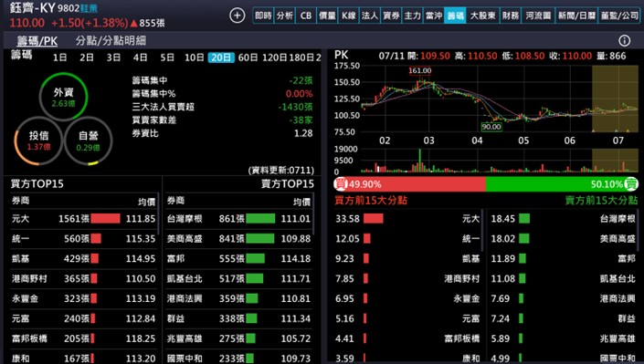This screenshot has height=364, width=644.
Task: Open the 新聞/日曆 tab
Action: (x=576, y=16)
